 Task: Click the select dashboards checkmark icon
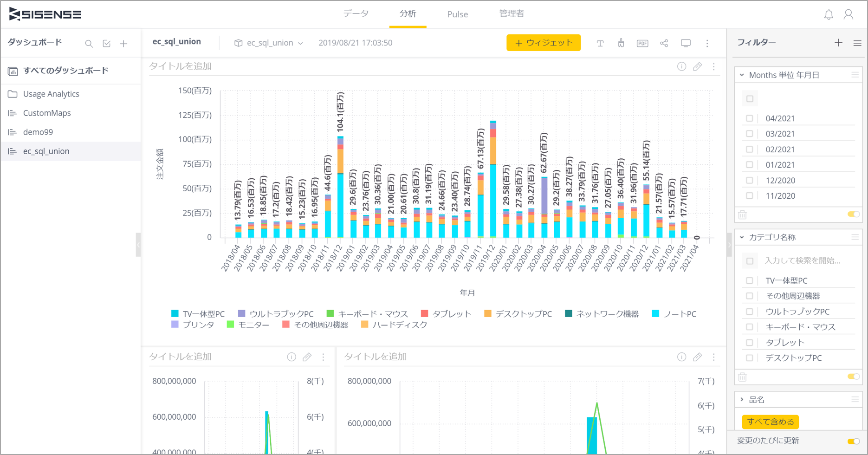(107, 44)
